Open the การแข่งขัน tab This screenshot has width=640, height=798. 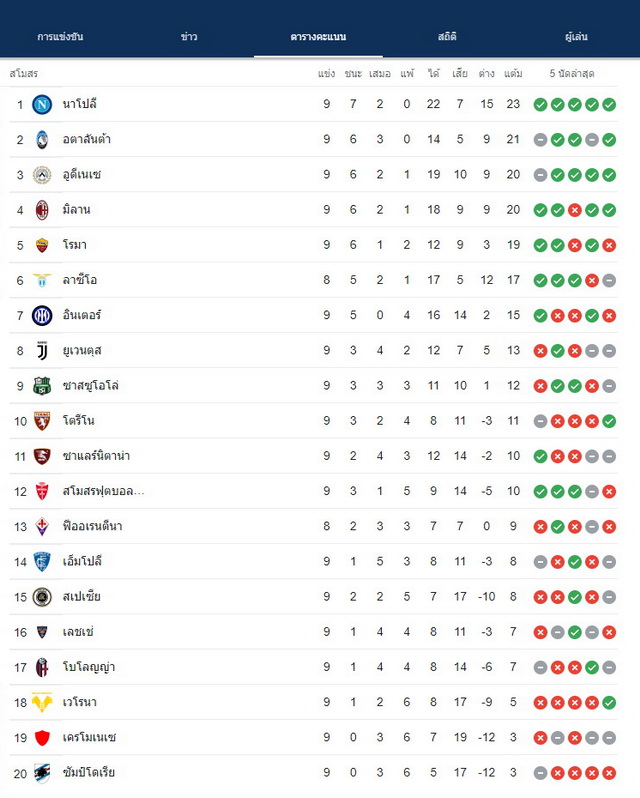tap(60, 37)
